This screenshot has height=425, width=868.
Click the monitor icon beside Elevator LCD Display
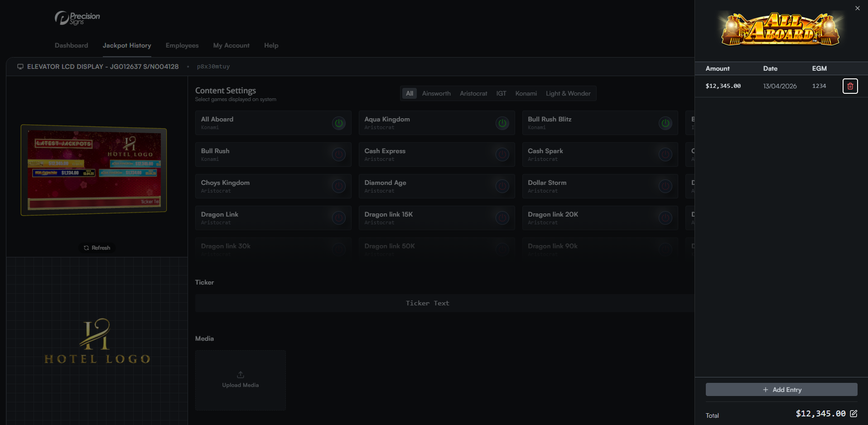pyautogui.click(x=20, y=67)
